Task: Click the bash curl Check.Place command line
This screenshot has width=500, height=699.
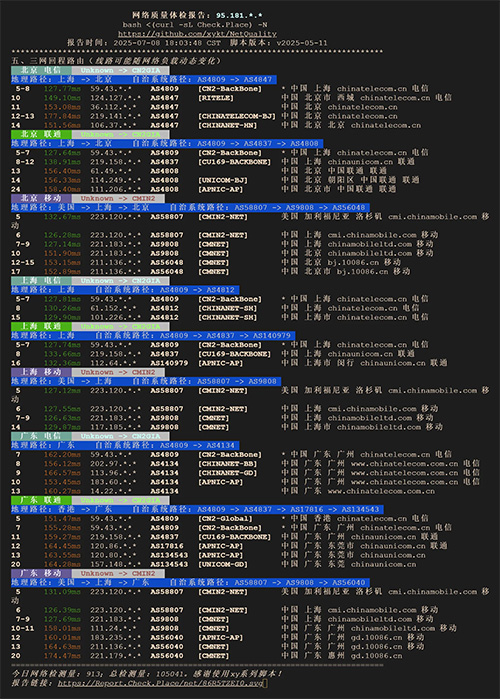Action: [195, 25]
